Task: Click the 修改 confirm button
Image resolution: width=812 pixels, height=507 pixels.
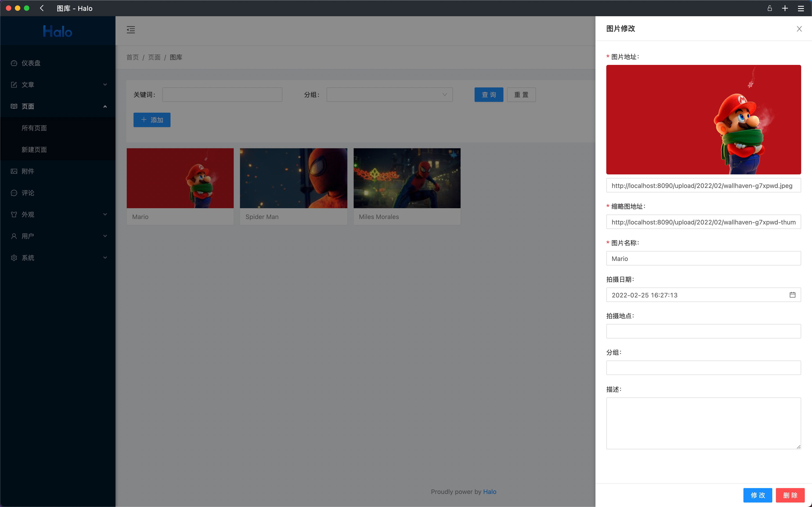Action: (758, 495)
